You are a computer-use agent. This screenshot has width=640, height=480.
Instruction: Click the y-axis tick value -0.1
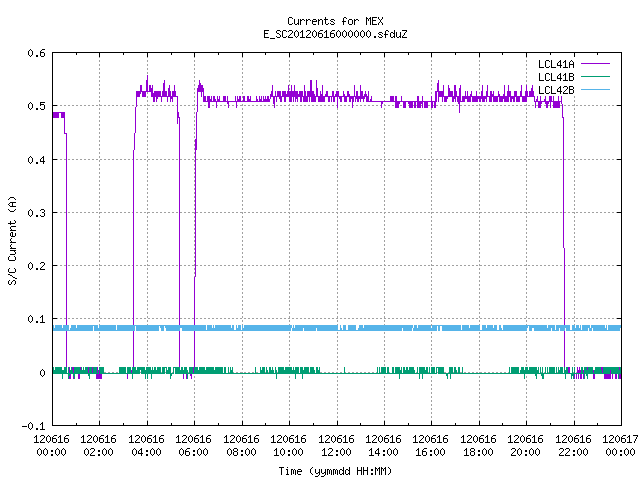[x=33, y=426]
